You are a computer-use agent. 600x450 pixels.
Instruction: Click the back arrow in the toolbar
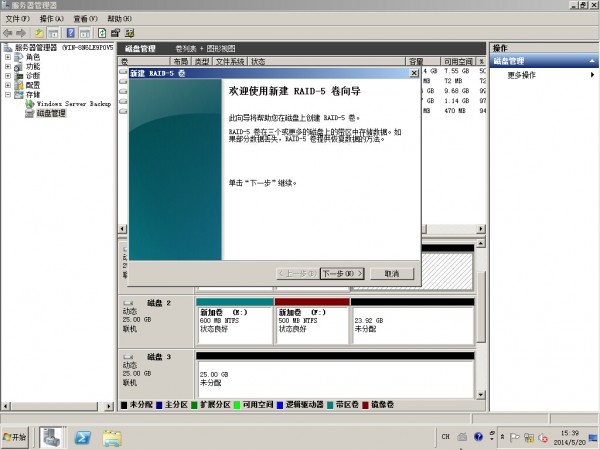(8, 33)
